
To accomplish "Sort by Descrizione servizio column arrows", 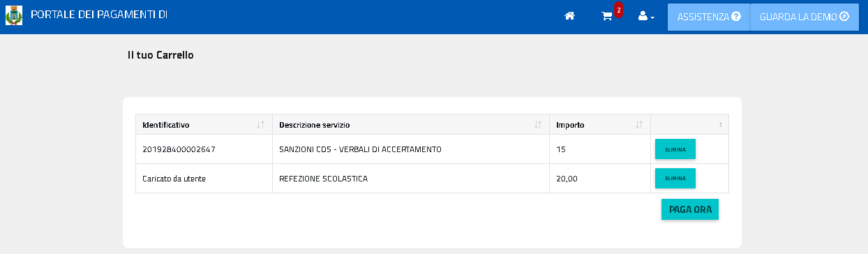I will click(538, 125).
